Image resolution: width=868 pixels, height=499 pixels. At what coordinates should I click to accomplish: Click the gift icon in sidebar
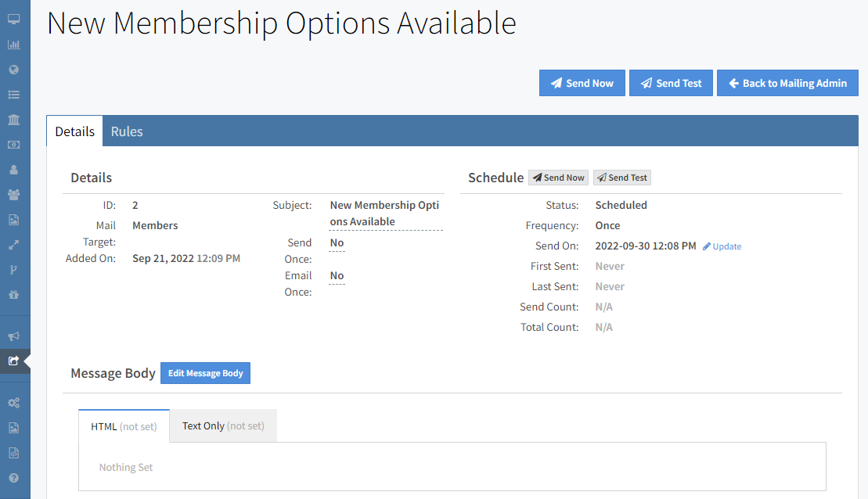(13, 295)
